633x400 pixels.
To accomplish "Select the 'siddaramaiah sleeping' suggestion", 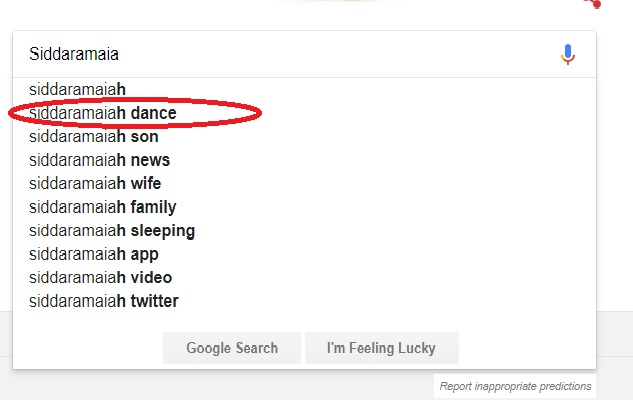I will pos(304,230).
